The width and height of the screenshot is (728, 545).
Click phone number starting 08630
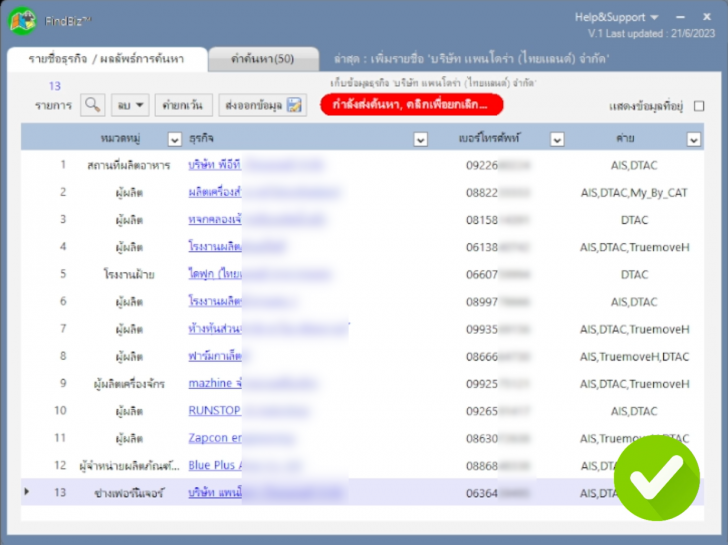coord(498,439)
